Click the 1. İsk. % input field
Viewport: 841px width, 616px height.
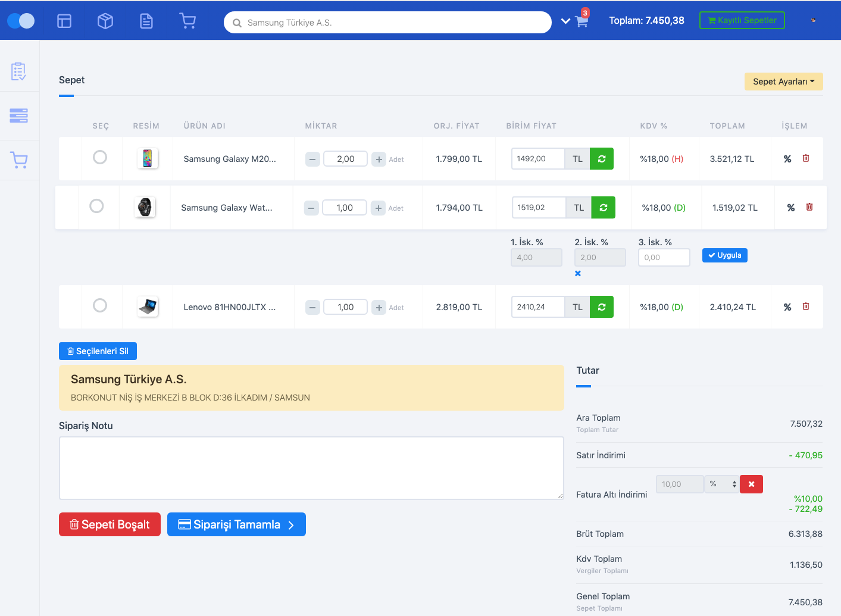point(536,258)
